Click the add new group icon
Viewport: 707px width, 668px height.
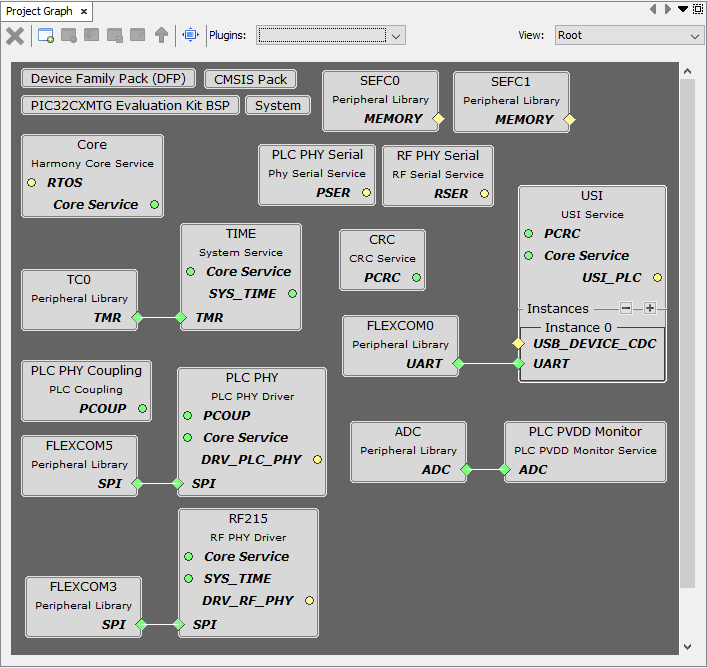[x=46, y=36]
